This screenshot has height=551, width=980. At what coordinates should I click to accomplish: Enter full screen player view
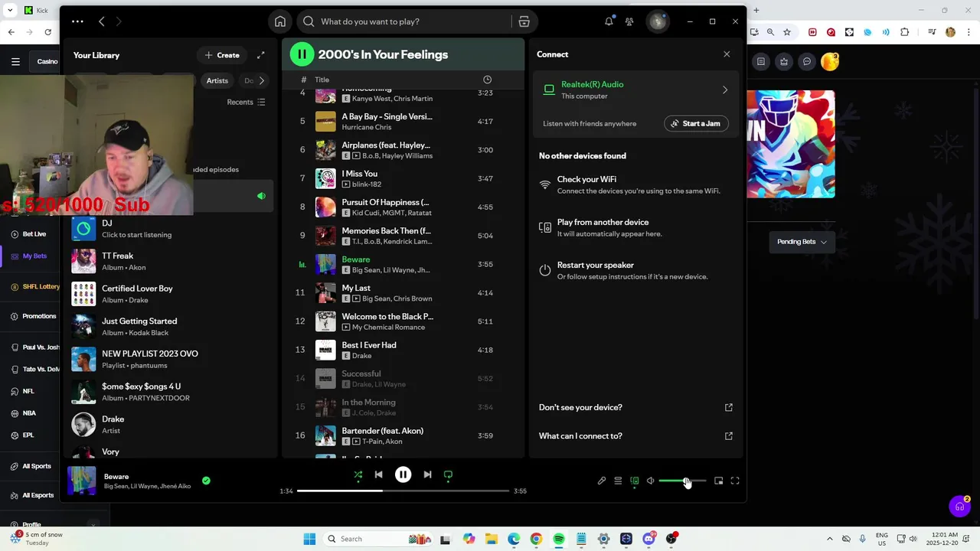[735, 481]
